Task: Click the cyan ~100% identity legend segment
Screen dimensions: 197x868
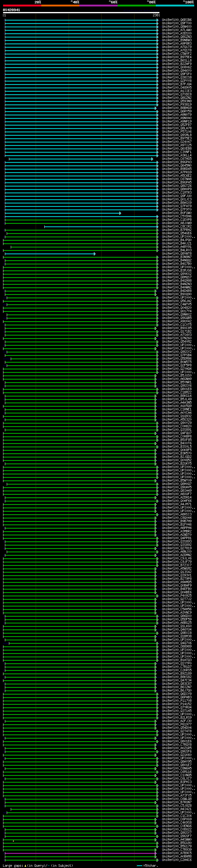Action: (175, 6)
